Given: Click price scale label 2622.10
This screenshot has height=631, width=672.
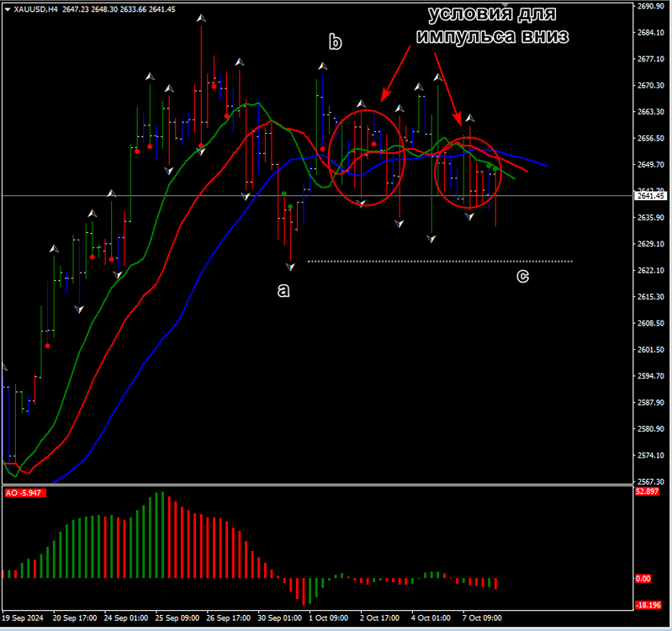Looking at the screenshot, I should [x=651, y=271].
